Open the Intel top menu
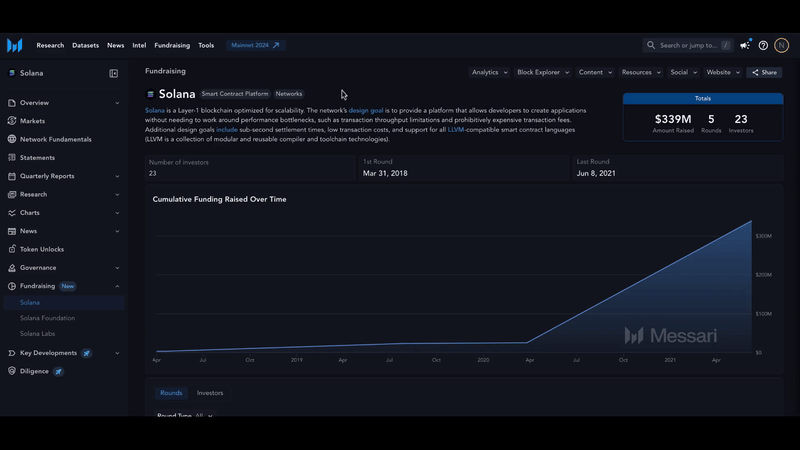 pos(139,45)
